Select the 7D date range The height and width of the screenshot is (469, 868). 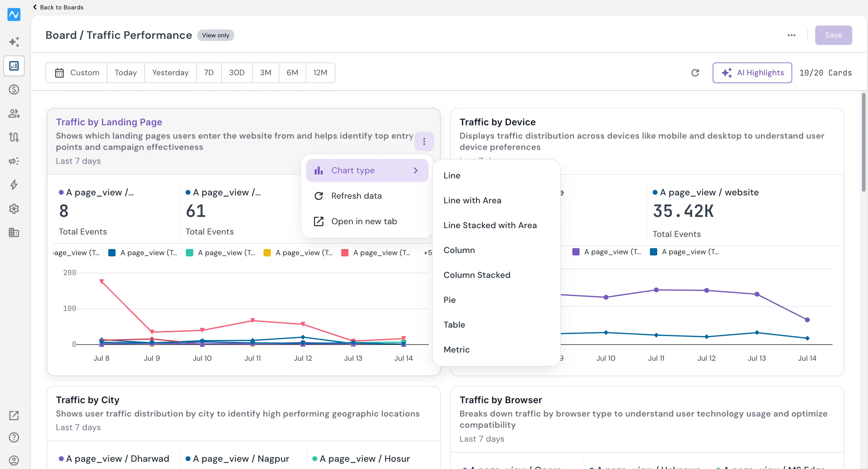pos(209,73)
